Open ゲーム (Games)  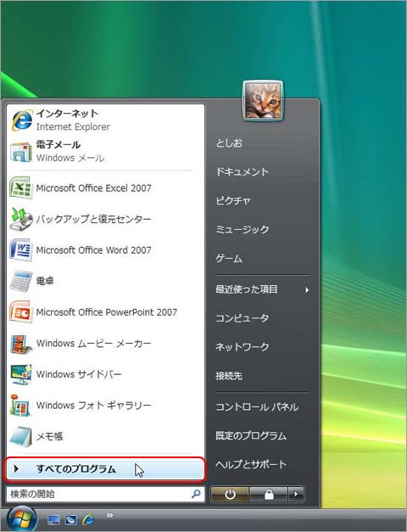(229, 259)
